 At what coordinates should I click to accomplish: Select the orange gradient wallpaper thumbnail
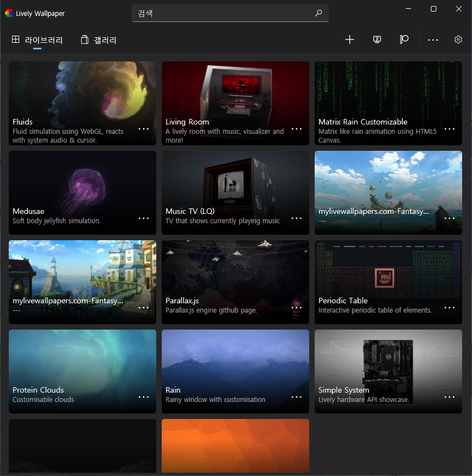click(x=236, y=446)
